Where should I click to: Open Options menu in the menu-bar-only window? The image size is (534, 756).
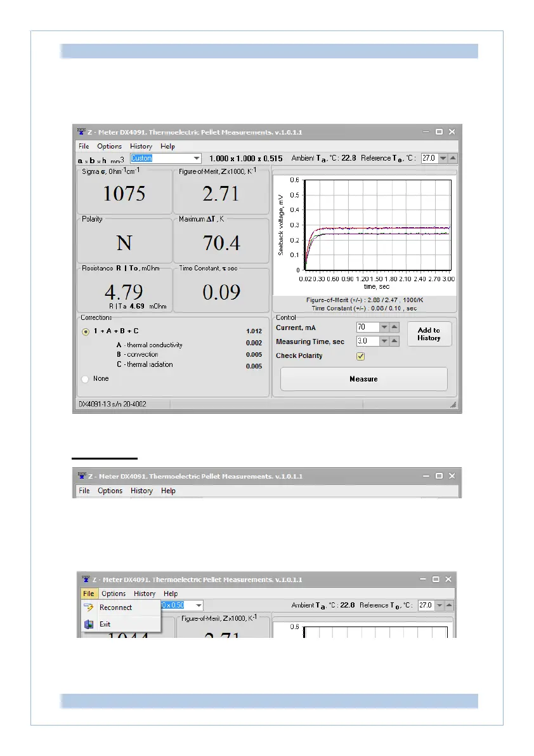(x=110, y=490)
